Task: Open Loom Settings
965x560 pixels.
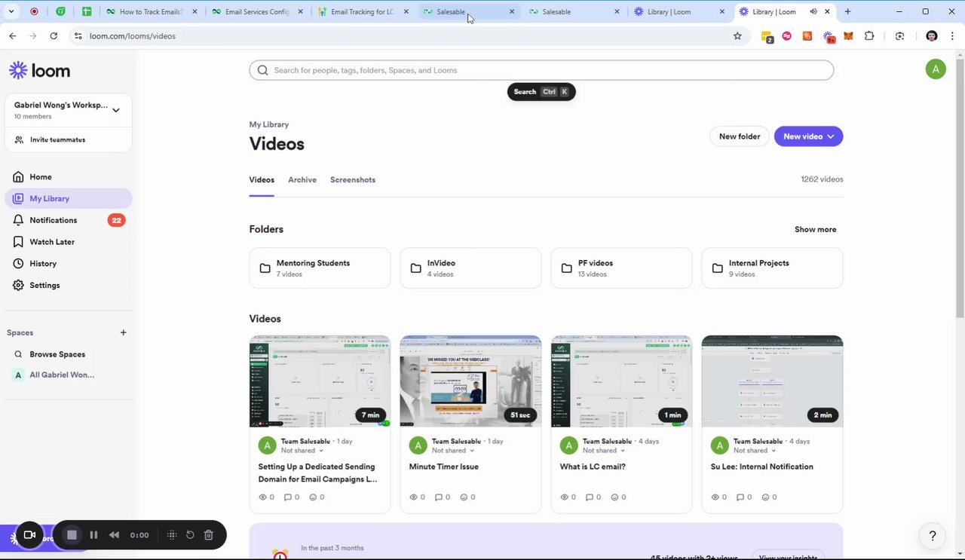Action: point(44,286)
